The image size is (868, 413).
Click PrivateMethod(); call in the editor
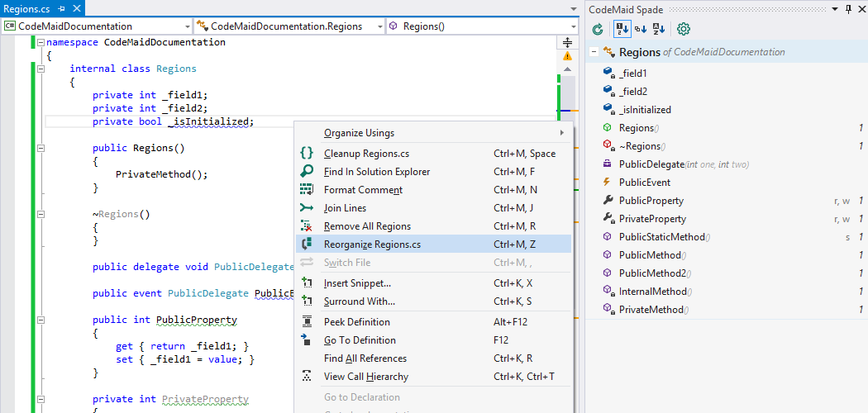pyautogui.click(x=162, y=175)
